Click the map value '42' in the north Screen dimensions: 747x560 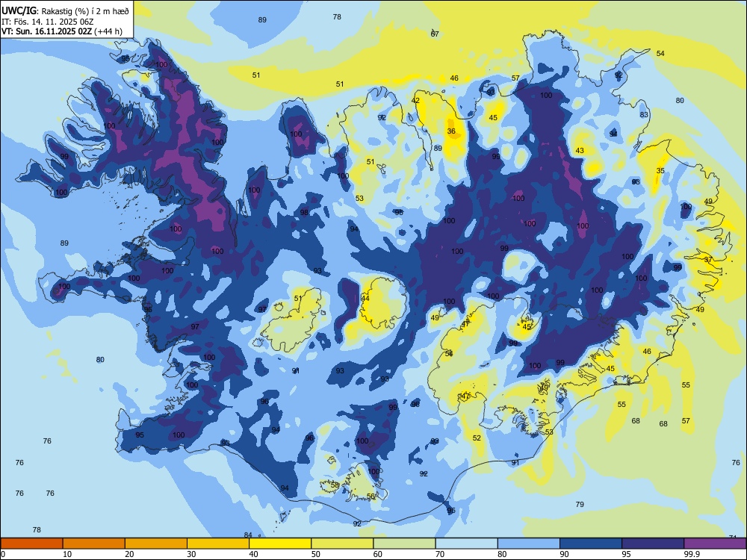pyautogui.click(x=415, y=101)
